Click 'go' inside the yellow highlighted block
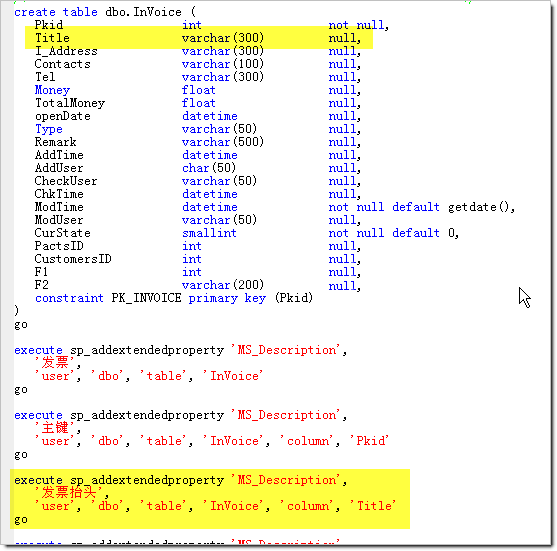The width and height of the screenshot is (557, 551). click(21, 520)
